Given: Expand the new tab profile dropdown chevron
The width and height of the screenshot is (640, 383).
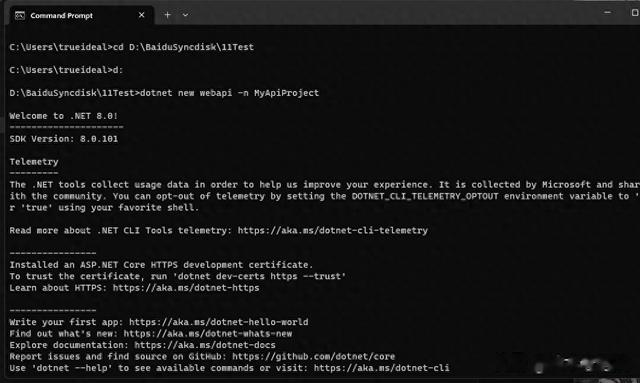Looking at the screenshot, I should pyautogui.click(x=185, y=15).
